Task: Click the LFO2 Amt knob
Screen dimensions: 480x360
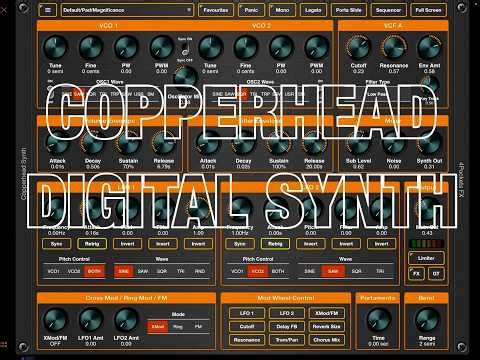Action: pos(126,320)
